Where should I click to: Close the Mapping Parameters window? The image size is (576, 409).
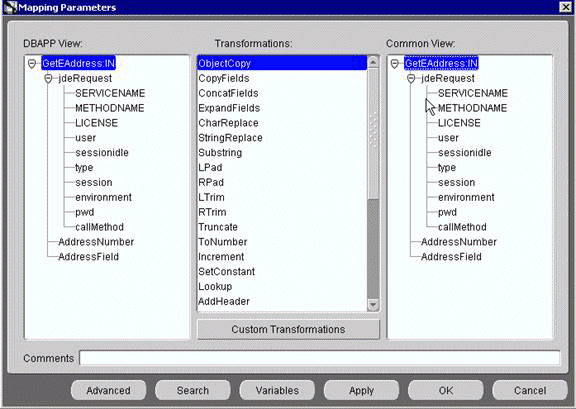tap(565, 7)
